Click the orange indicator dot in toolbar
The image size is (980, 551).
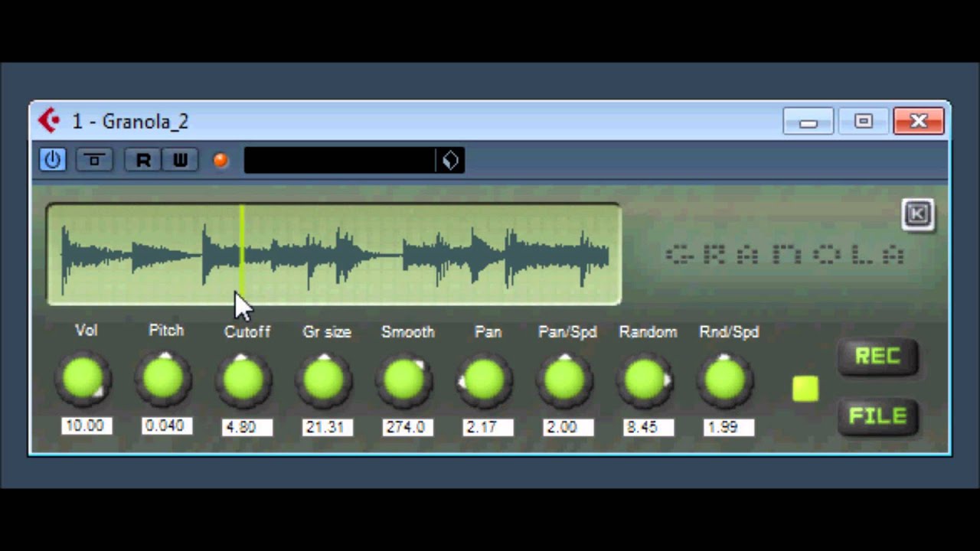point(220,160)
